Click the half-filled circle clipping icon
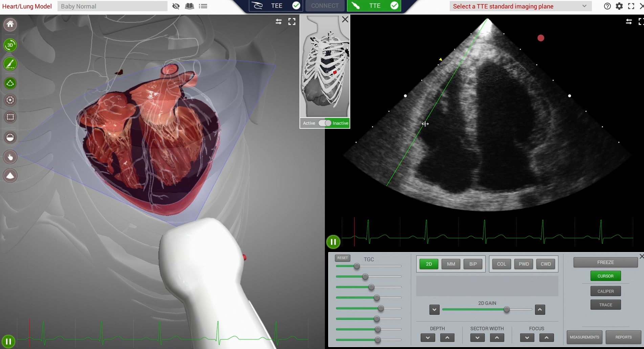 tap(10, 138)
